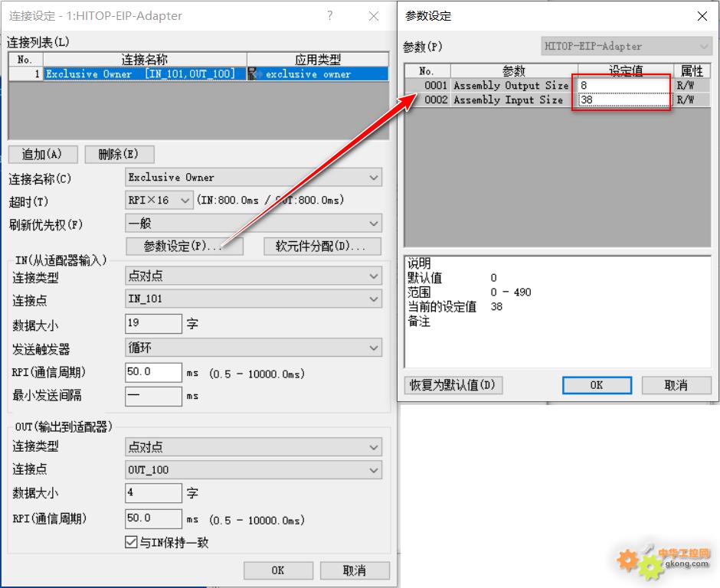Viewport: 720px width, 588px height.
Task: Click the 追加(A) button
Action: [x=43, y=155]
